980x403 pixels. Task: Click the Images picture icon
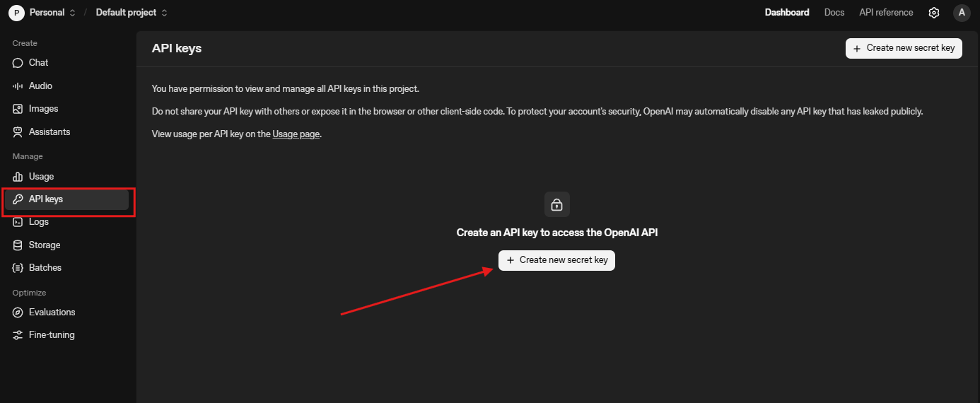[18, 109]
